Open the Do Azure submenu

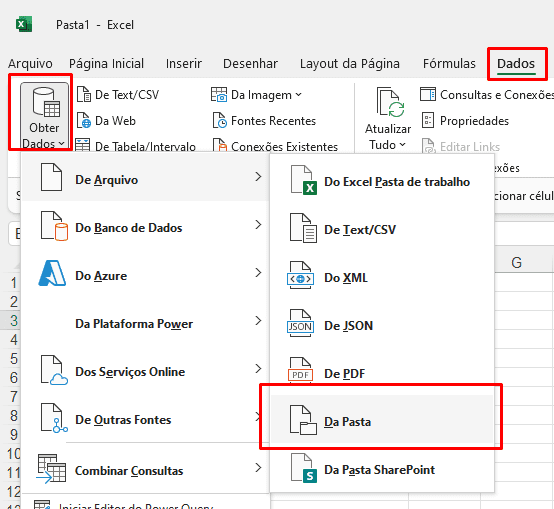145,273
